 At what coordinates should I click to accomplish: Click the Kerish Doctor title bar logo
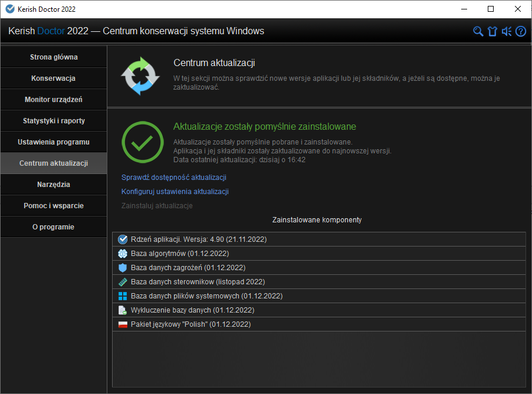coord(10,9)
